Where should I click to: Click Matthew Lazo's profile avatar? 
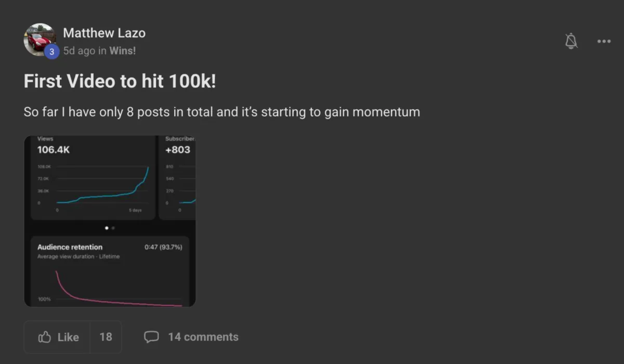(x=39, y=39)
